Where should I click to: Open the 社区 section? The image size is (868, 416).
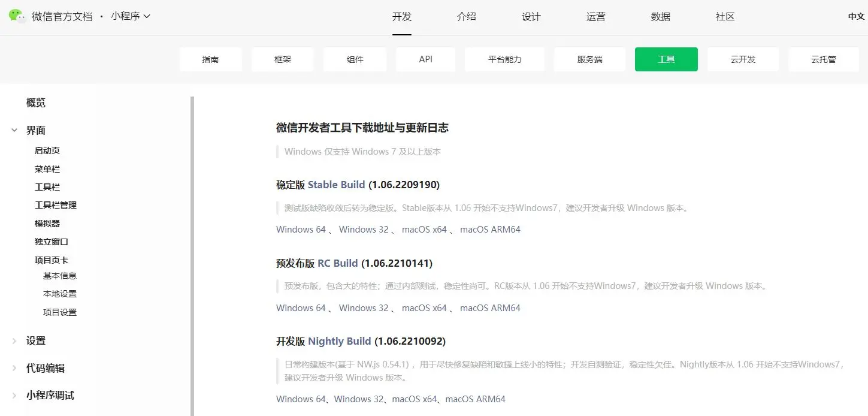[725, 17]
